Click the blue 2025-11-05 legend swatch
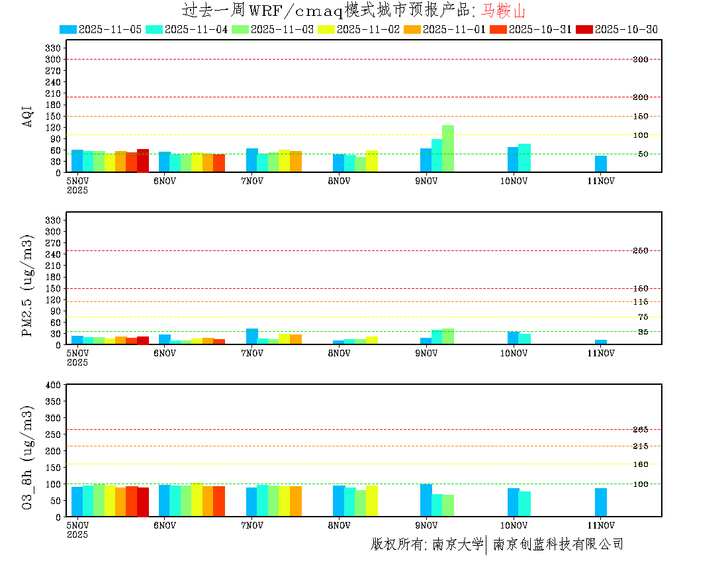The height and width of the screenshot is (563, 728). click(68, 29)
